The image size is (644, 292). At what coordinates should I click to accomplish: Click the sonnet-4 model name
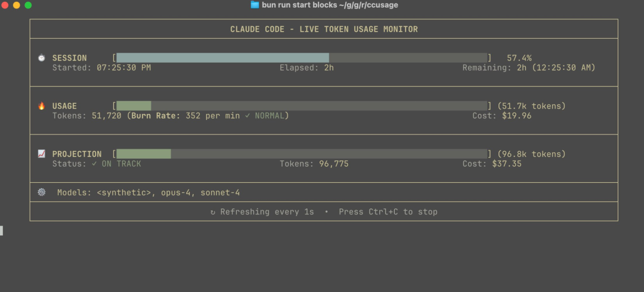click(220, 192)
